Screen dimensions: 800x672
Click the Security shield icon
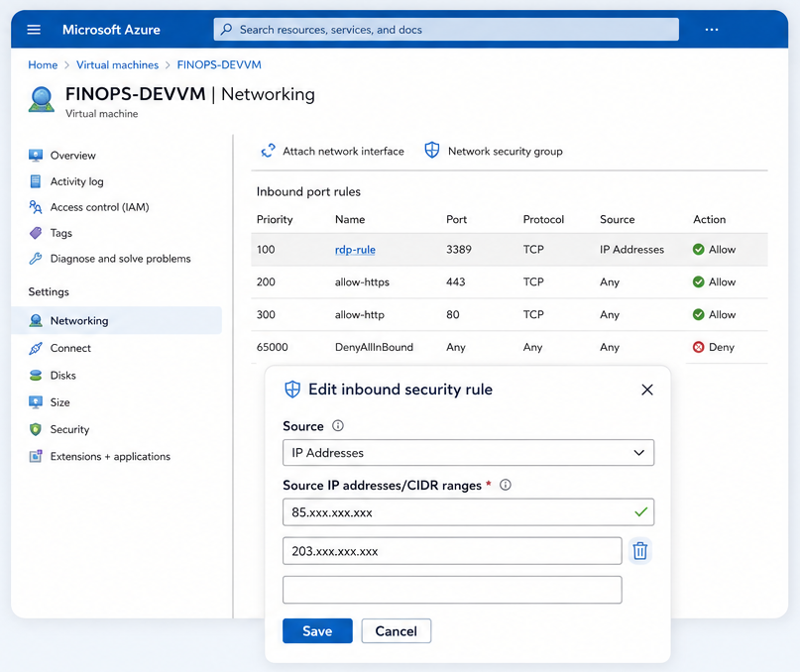(x=36, y=429)
